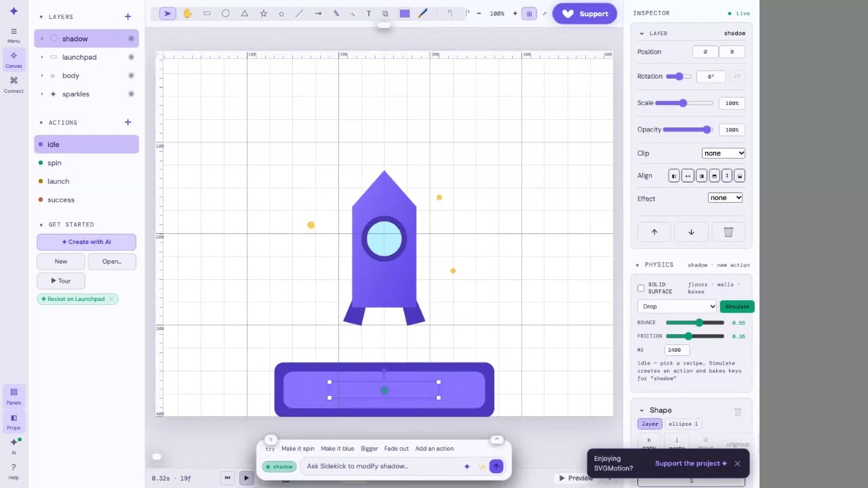This screenshot has height=488, width=868.
Task: Add a new action with plus icon
Action: click(x=127, y=122)
